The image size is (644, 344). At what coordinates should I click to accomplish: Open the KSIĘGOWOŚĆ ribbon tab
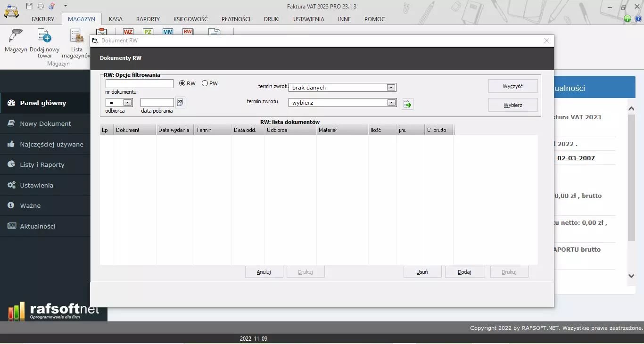pos(190,19)
